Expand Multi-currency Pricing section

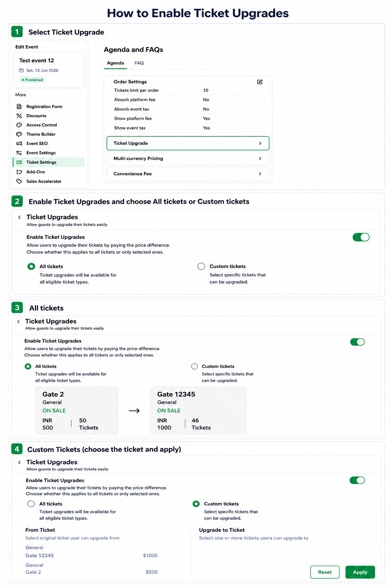pos(188,158)
